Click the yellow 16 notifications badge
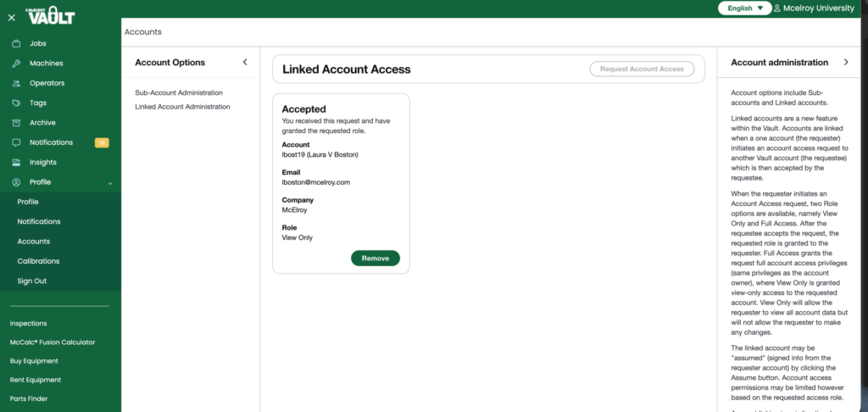Image resolution: width=868 pixels, height=412 pixels. click(102, 143)
